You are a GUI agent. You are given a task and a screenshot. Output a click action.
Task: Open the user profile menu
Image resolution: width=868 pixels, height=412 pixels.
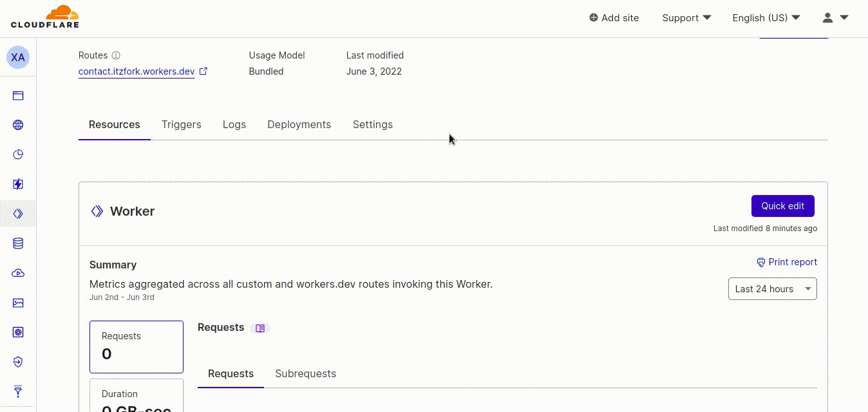(835, 18)
